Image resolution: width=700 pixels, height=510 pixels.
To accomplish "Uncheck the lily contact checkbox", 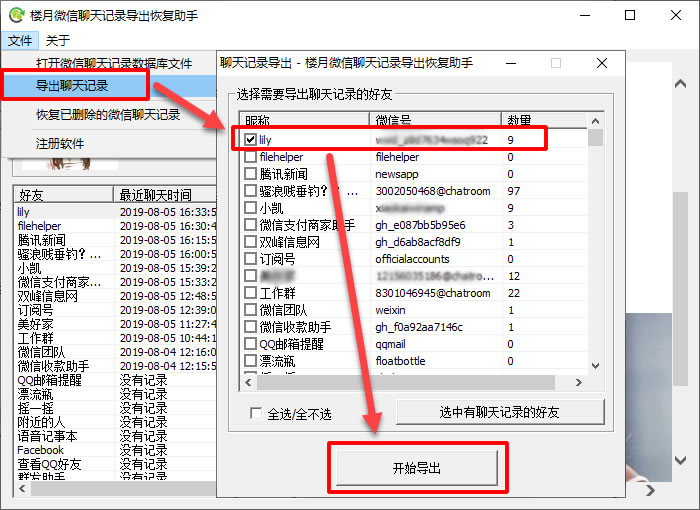I will coord(251,140).
